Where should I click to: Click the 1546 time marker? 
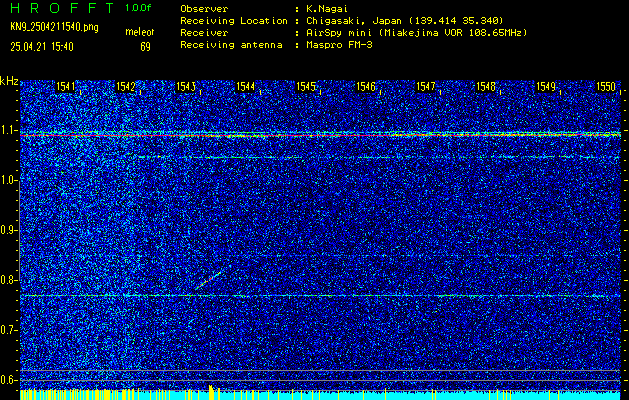[366, 87]
